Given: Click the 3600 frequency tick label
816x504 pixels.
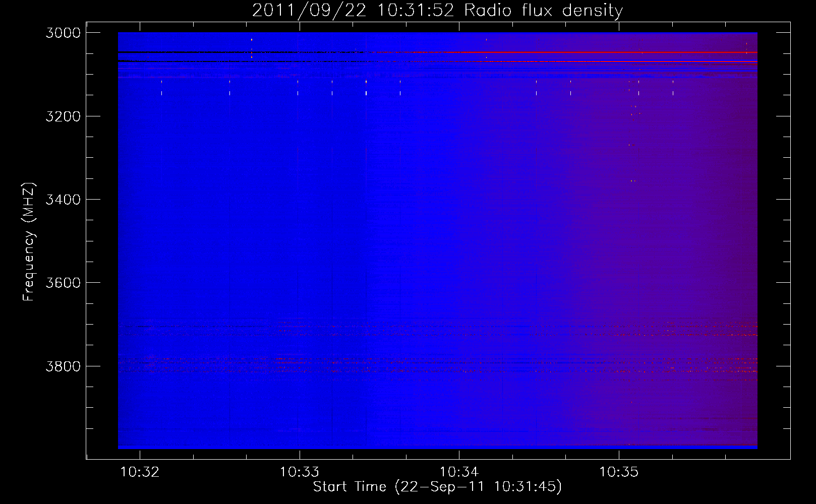Looking at the screenshot, I should click(63, 283).
